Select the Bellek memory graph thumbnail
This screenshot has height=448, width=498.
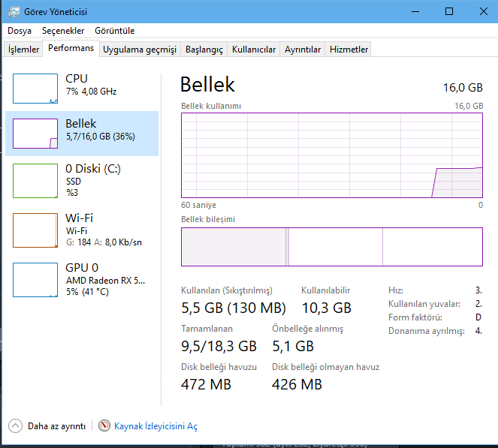(35, 134)
